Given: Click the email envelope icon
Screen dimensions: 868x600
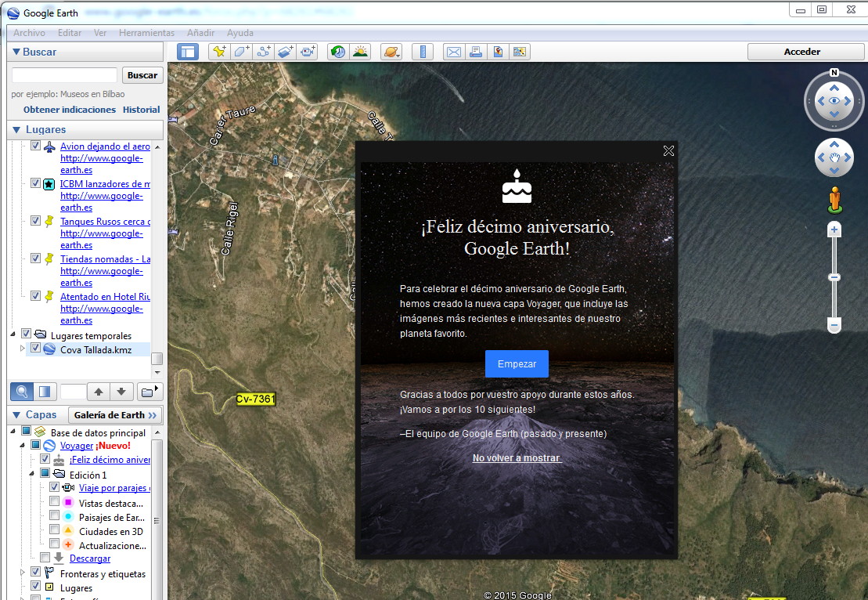Looking at the screenshot, I should coord(453,52).
